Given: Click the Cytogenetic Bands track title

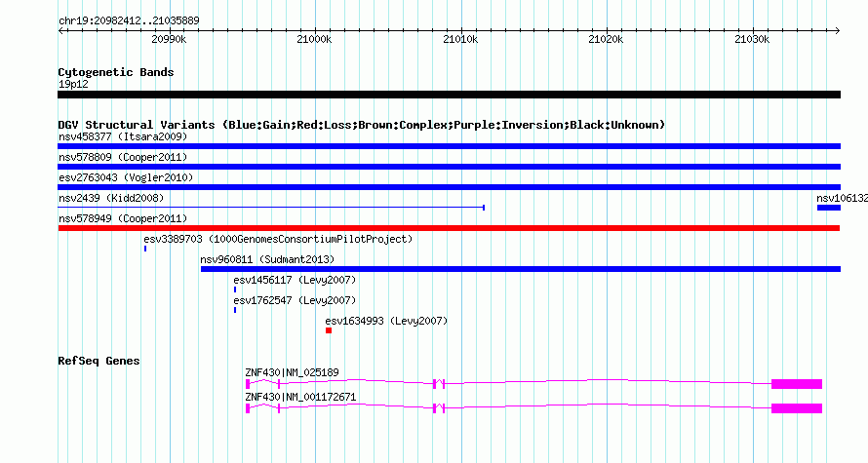Looking at the screenshot, I should tap(116, 72).
